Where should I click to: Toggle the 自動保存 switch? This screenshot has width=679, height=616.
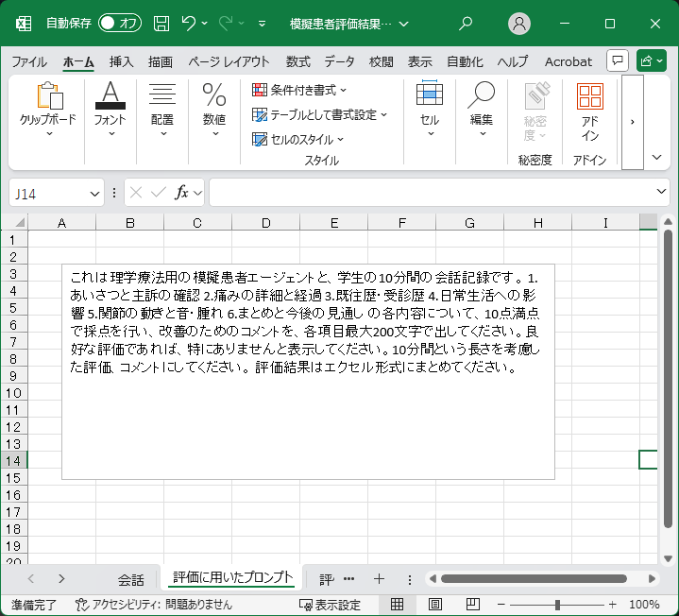pos(119,23)
